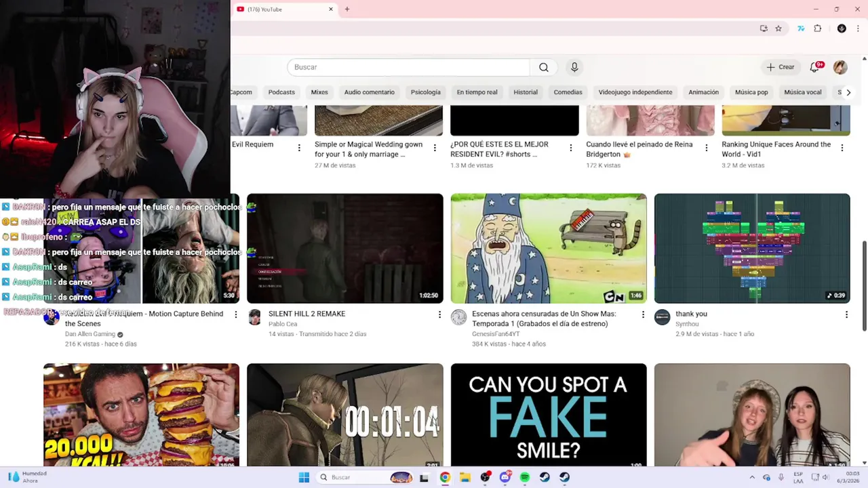This screenshot has width=868, height=488.
Task: Open SILENT HILL 2 REMAKE thumbnail
Action: click(344, 248)
